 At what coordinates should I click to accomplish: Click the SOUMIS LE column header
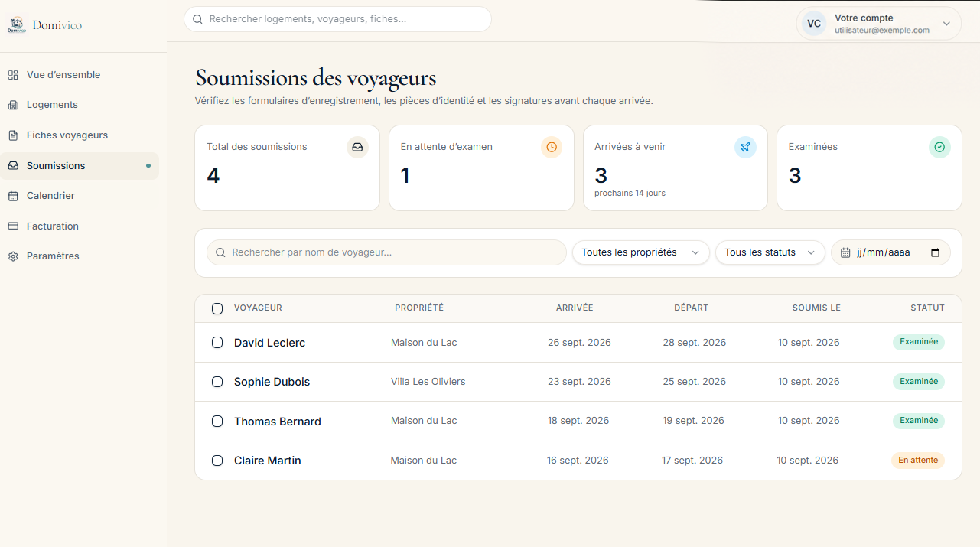click(816, 308)
